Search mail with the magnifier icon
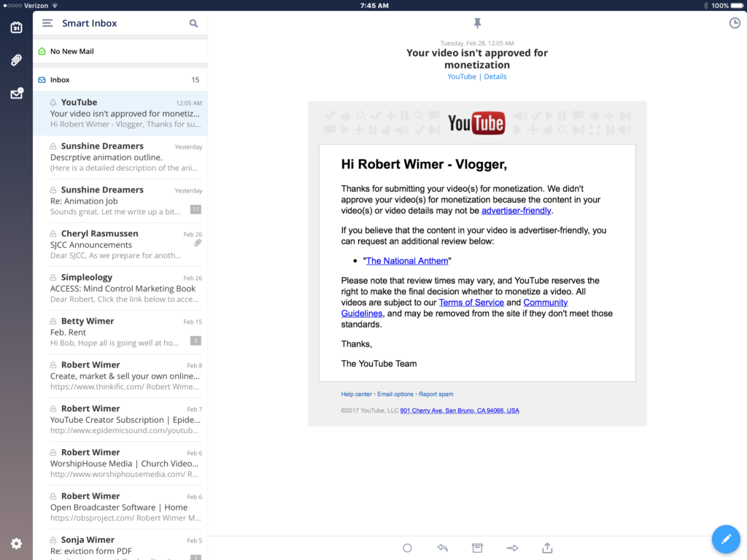747x560 pixels. pyautogui.click(x=193, y=23)
